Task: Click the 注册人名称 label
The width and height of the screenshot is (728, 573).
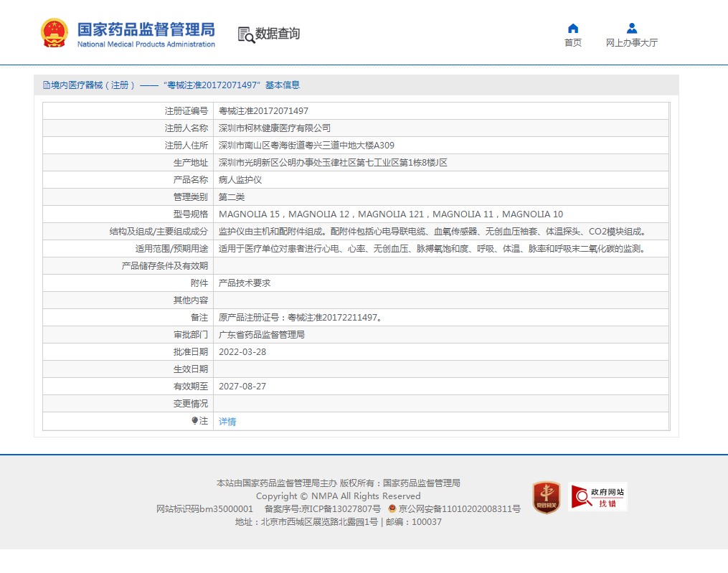Action: 186,128
